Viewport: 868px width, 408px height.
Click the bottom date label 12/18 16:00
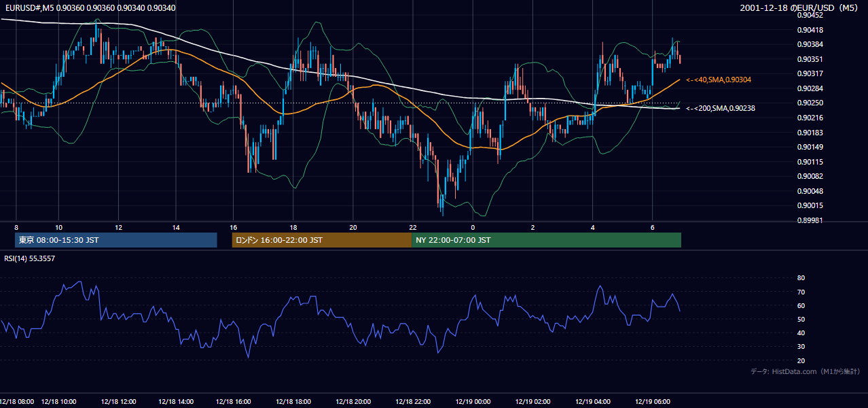235,402
